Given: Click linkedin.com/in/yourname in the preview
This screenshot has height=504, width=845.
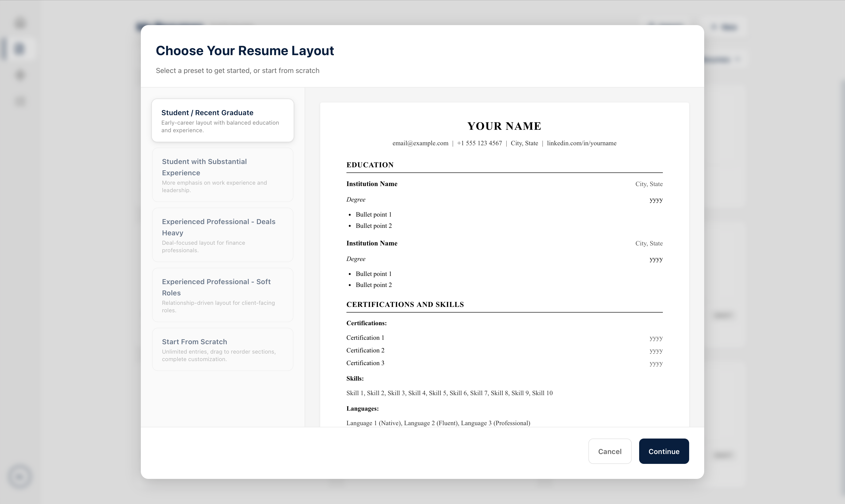Looking at the screenshot, I should 581,143.
